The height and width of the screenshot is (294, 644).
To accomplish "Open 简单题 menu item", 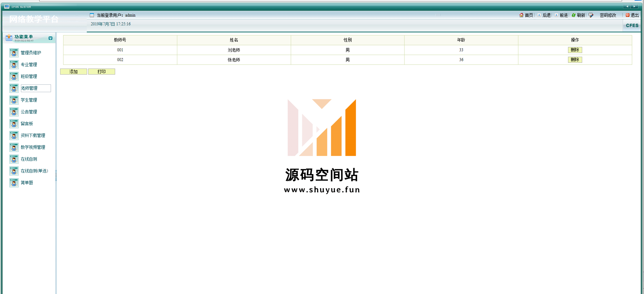I will click(x=27, y=183).
